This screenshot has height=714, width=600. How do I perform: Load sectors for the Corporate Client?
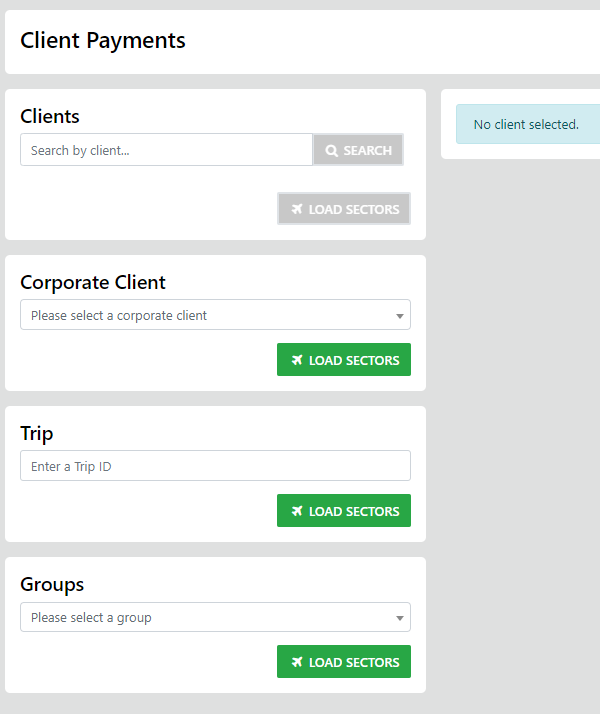click(x=344, y=360)
